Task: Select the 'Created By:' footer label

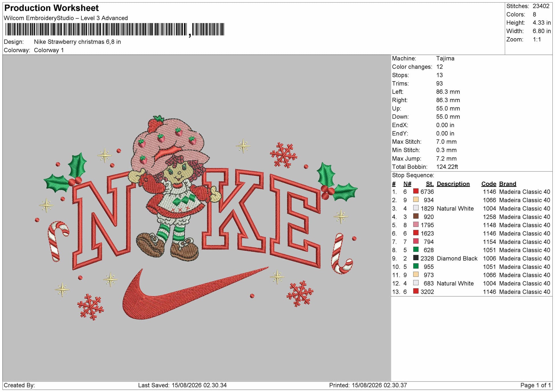Action: (x=19, y=385)
